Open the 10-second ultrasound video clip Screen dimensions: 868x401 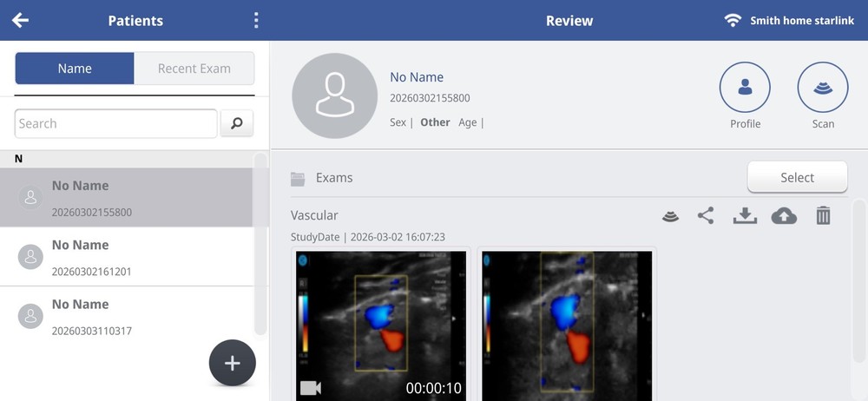[381, 325]
